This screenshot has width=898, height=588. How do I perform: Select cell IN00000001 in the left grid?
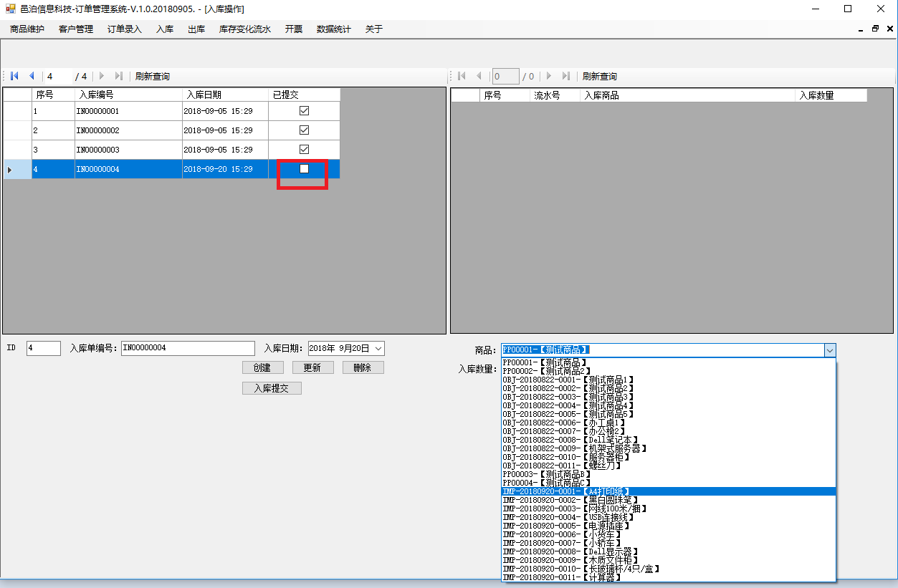[128, 111]
